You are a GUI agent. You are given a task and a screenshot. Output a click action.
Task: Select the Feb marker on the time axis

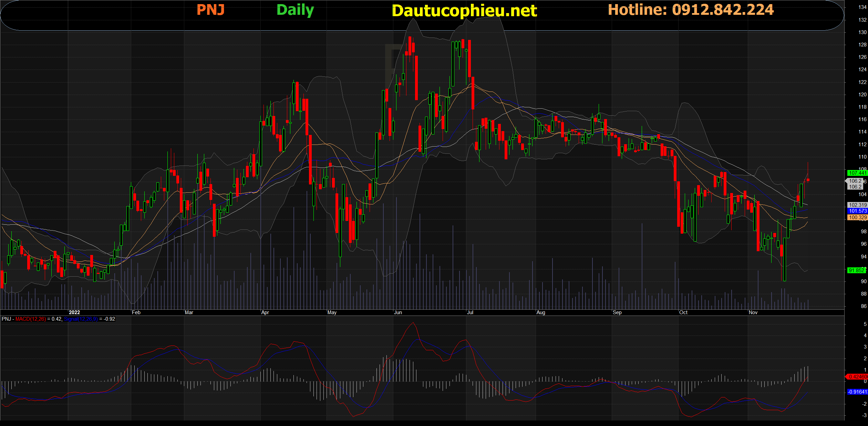pos(136,312)
